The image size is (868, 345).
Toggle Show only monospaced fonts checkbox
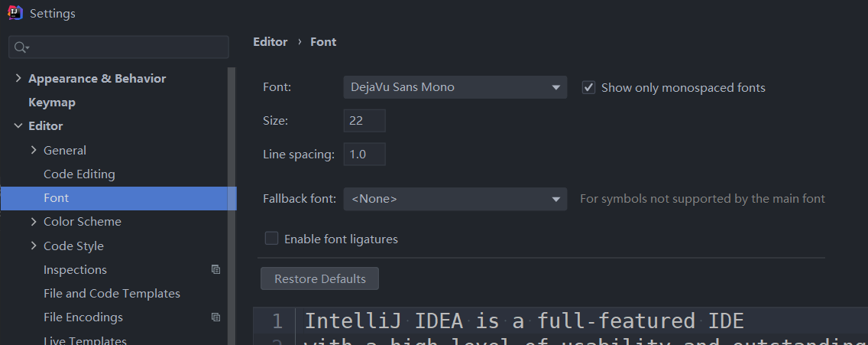point(588,87)
